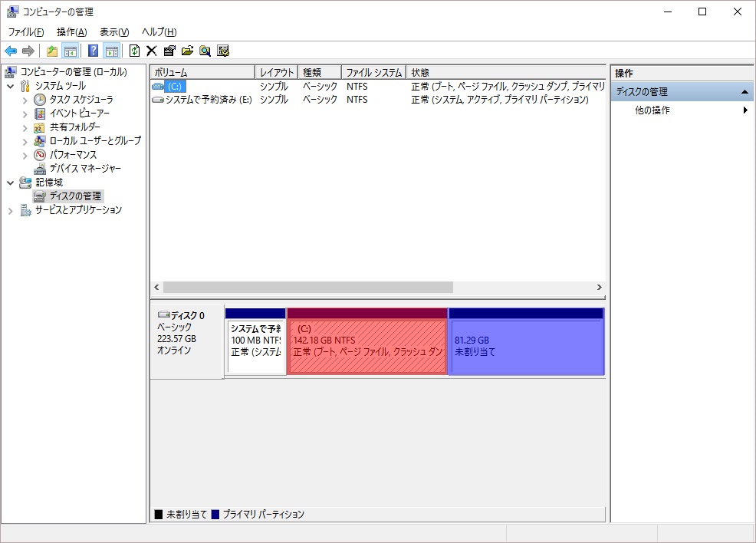Image resolution: width=756 pixels, height=543 pixels.
Task: Click the Explore magnifier toolbar icon
Action: point(205,51)
